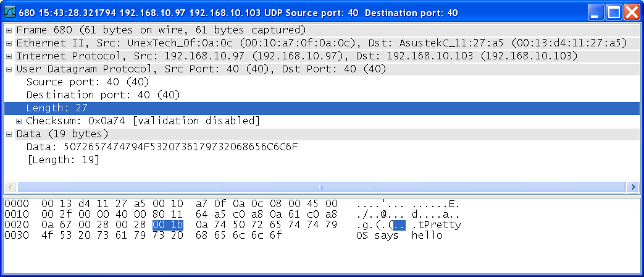Collapse the User Datagram Protocol section
This screenshot has width=644, height=277.
(x=9, y=69)
